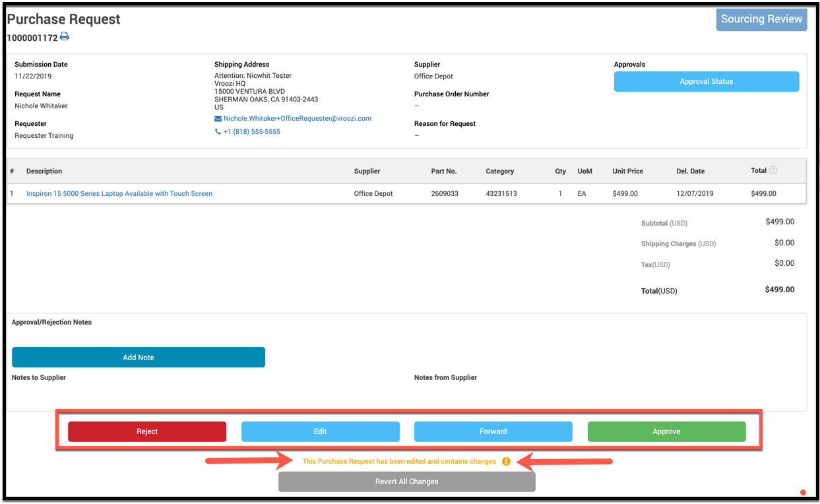Edit the purchase request
Screen dimensions: 820x504
pyautogui.click(x=320, y=431)
